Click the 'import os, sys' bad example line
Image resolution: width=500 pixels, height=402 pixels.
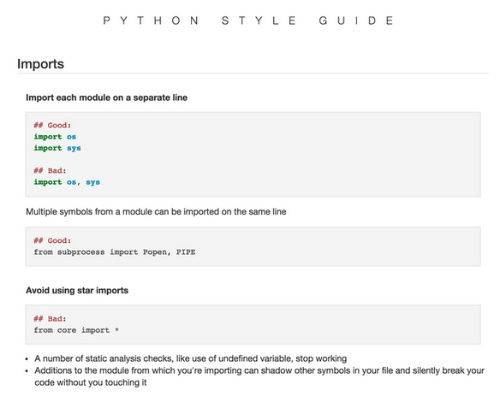pyautogui.click(x=67, y=182)
